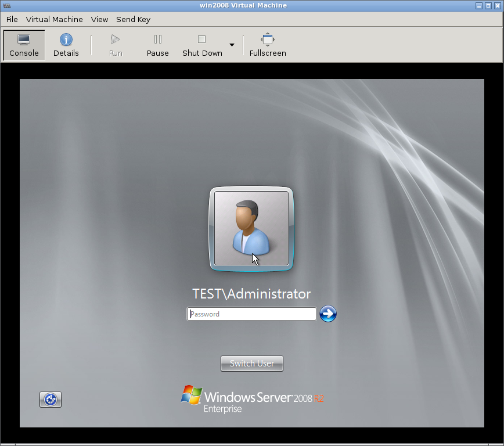Select the Console view toolbar button
The image size is (504, 446).
24,45
